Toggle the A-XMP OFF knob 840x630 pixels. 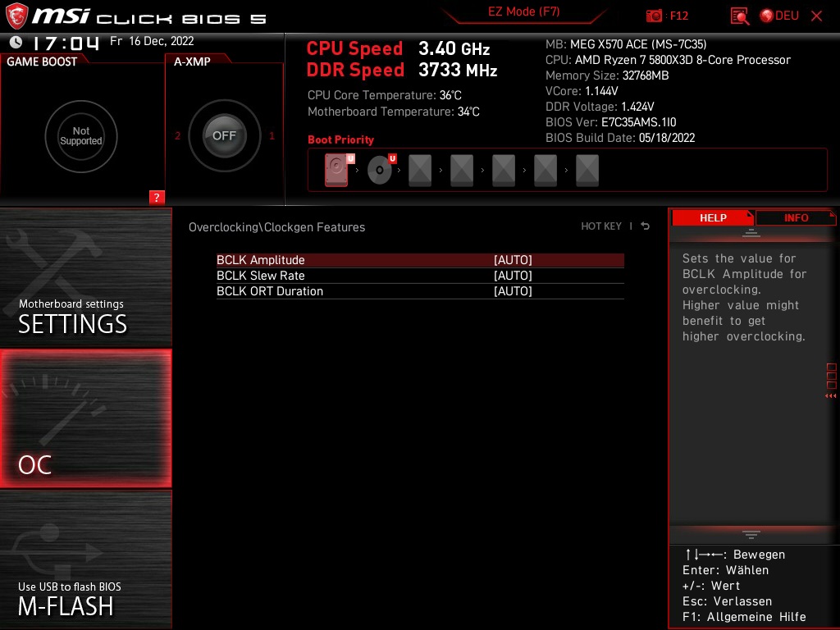tap(224, 135)
